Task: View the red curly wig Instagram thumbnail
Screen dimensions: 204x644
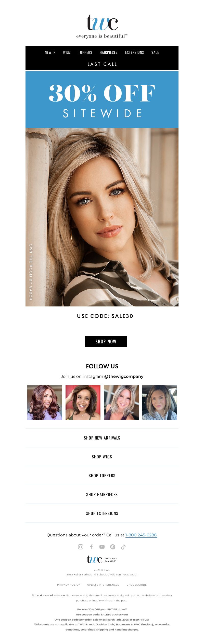Action: (x=45, y=403)
